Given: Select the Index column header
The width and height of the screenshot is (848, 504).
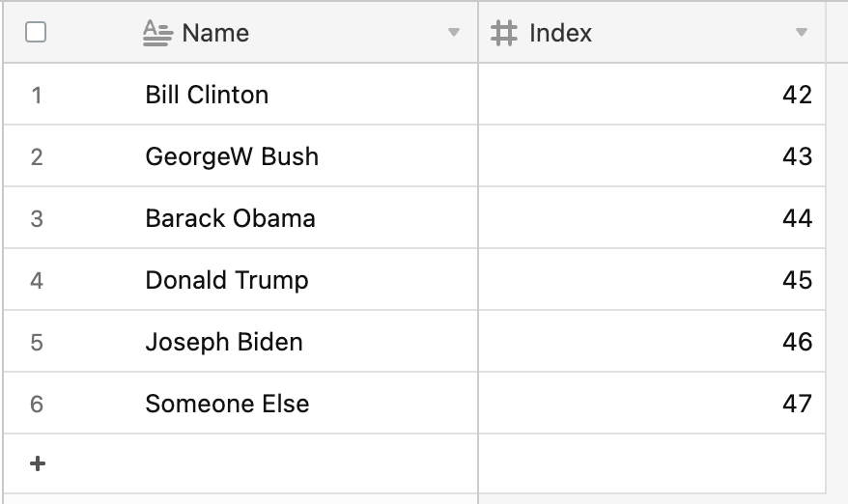Looking at the screenshot, I should [560, 33].
